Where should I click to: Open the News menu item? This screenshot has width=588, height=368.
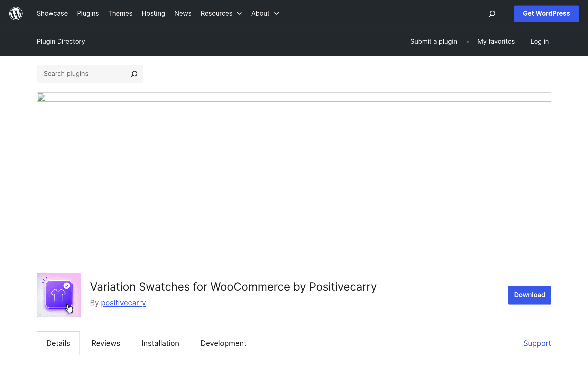pos(183,14)
